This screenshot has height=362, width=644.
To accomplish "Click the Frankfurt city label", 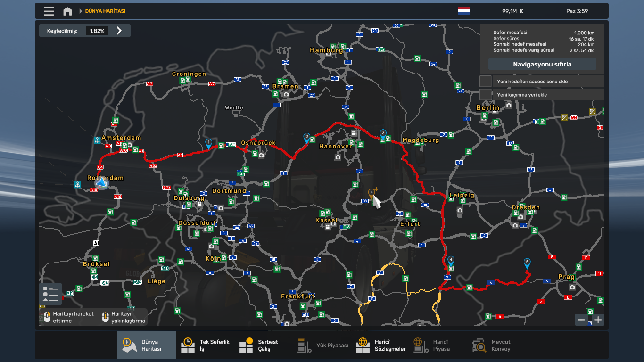I will [x=298, y=296].
